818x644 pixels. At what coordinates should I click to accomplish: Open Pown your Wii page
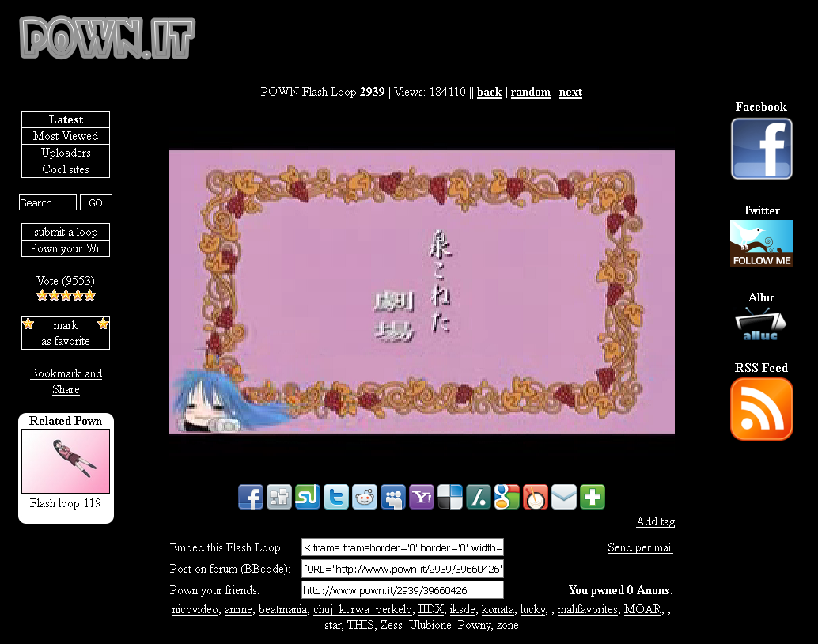click(66, 248)
